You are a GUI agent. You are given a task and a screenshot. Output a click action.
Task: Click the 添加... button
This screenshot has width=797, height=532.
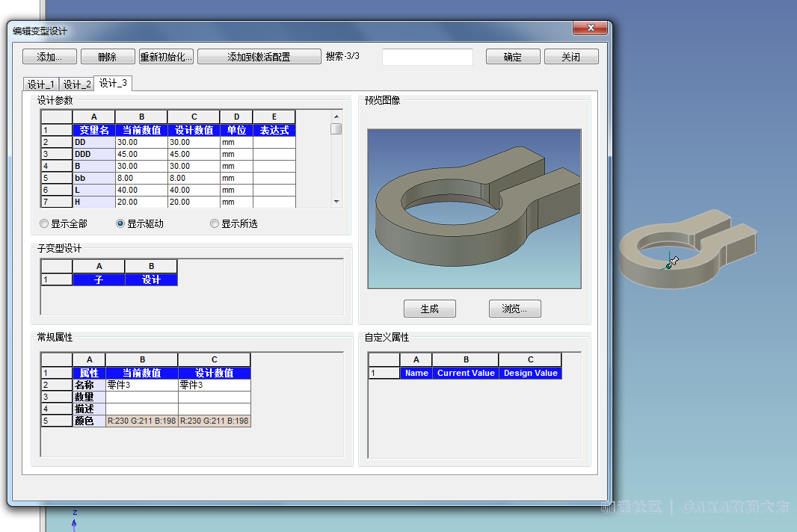(49, 57)
